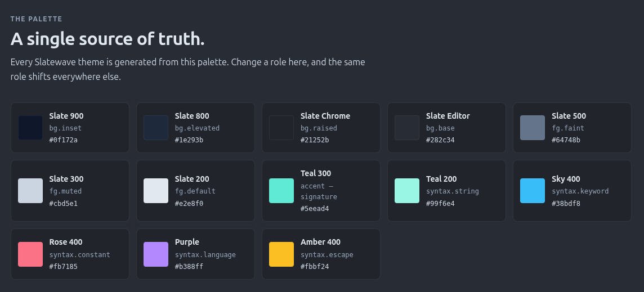Click the syntax.string role label
The width and height of the screenshot is (644, 292).
(453, 191)
